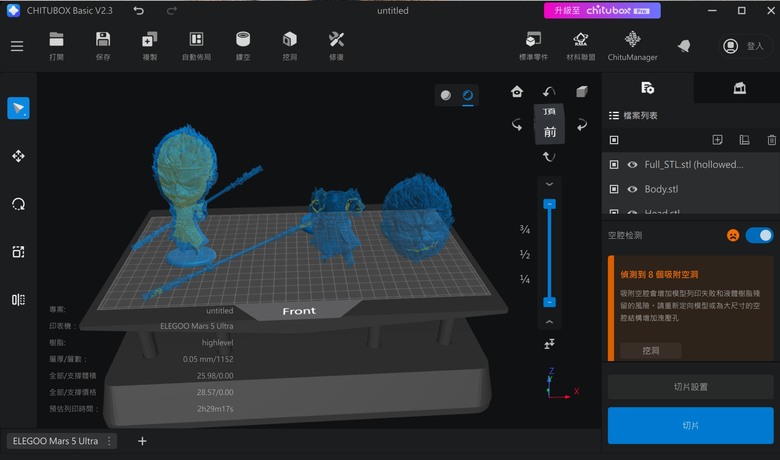Rotate view down with bottom arc arrow
Viewport: 780px width, 460px height.
click(549, 157)
